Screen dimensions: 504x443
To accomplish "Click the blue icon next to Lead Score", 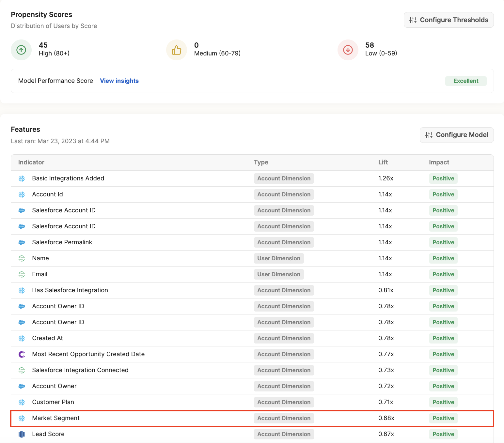I will 22,434.
